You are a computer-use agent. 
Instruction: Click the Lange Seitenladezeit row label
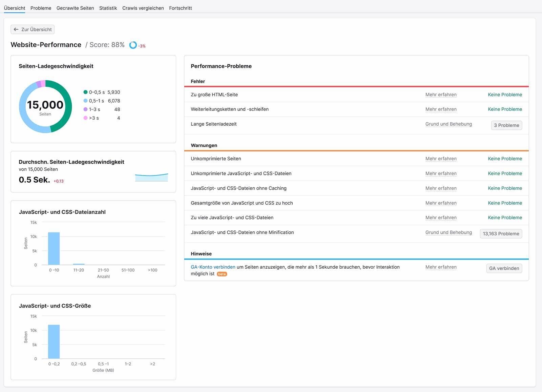tap(214, 124)
